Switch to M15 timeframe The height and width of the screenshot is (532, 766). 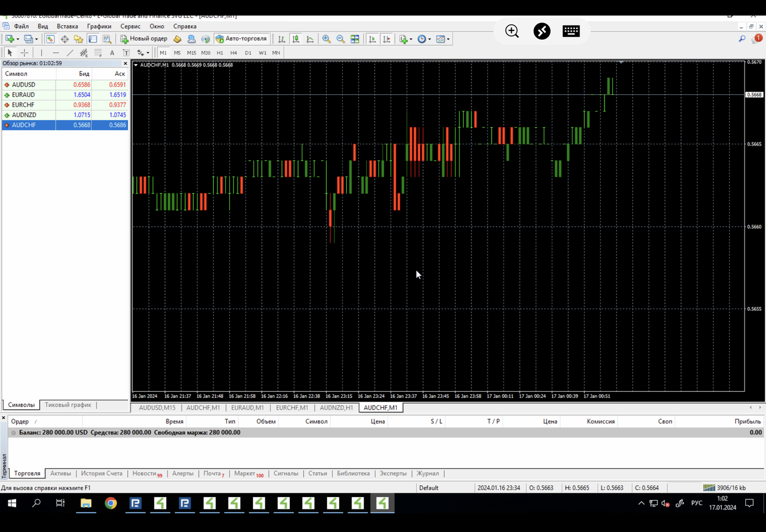tap(191, 53)
